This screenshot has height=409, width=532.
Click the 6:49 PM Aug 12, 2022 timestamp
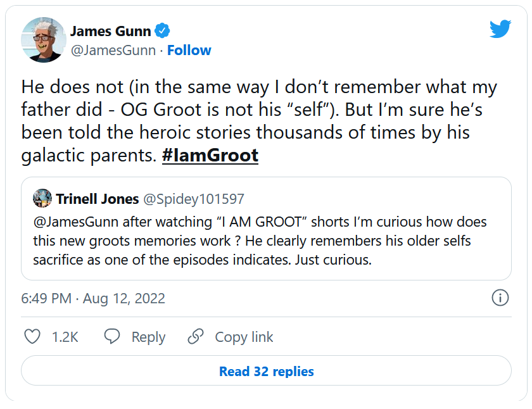click(x=93, y=299)
